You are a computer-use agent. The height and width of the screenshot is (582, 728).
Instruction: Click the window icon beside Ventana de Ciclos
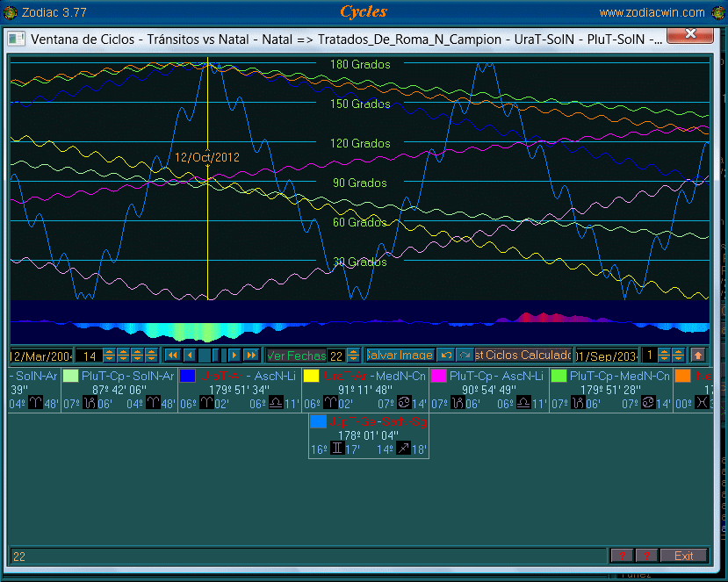point(17,39)
